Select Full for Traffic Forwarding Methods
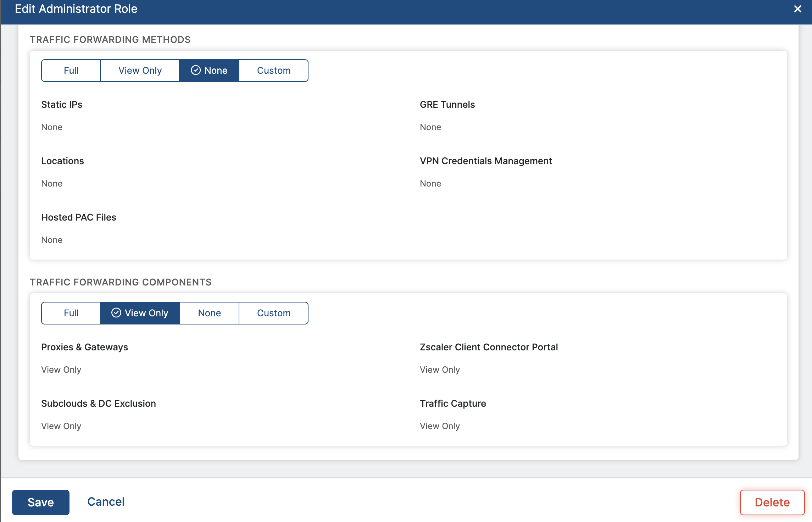 click(x=71, y=71)
